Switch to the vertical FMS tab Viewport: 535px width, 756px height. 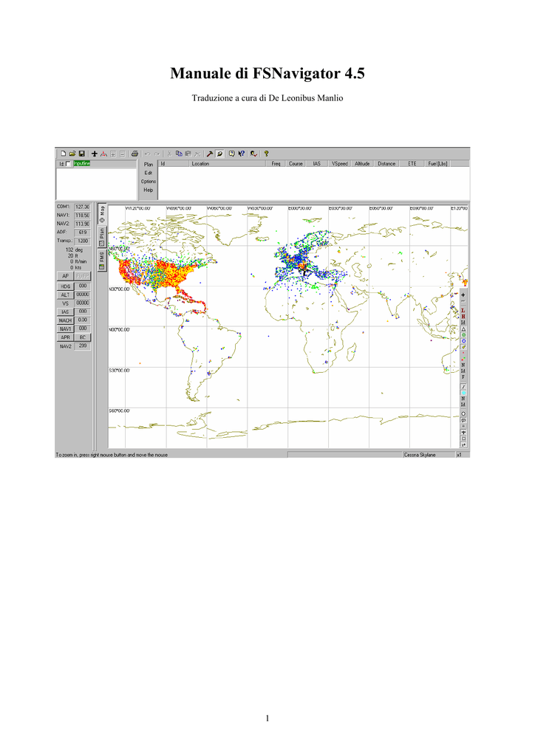point(102,260)
